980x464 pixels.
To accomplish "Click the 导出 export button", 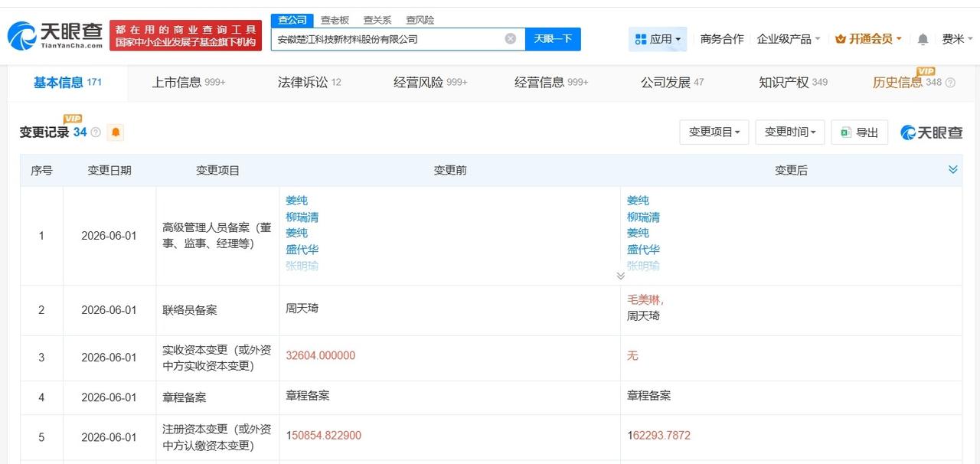I will [x=859, y=132].
